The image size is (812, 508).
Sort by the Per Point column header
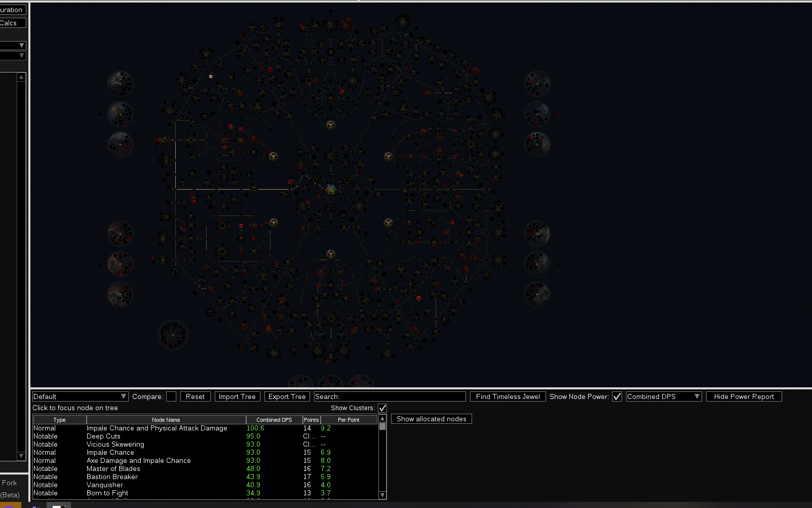[349, 420]
